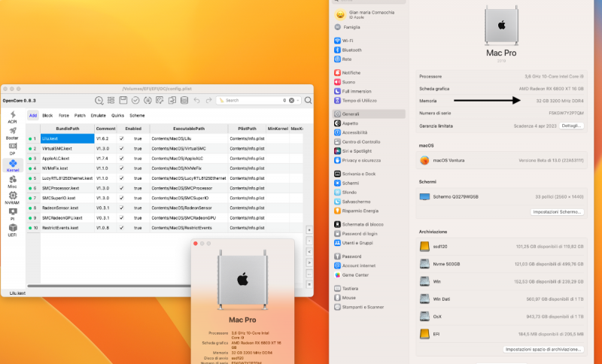Save config.plist with the floppy icon

[x=123, y=100]
